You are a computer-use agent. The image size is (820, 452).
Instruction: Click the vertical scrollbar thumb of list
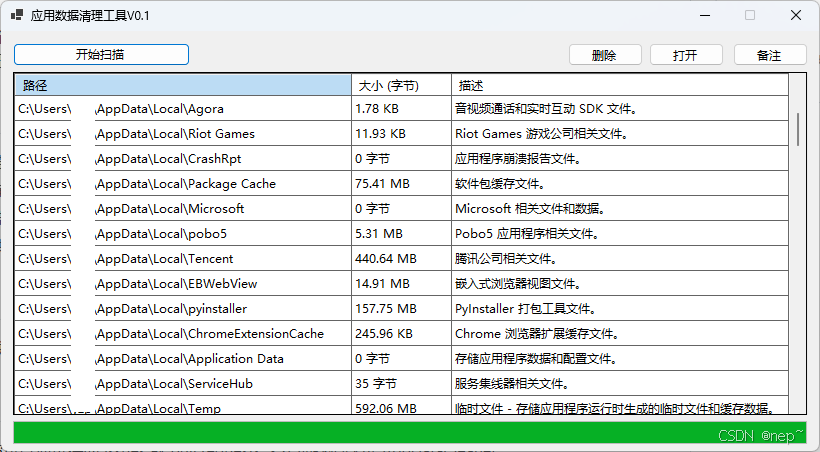click(798, 129)
